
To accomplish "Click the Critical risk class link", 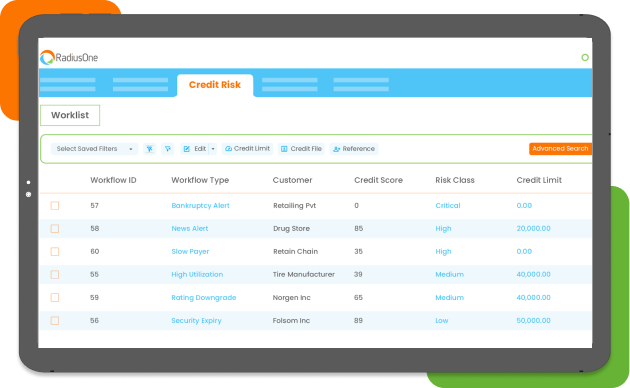I will coord(448,206).
